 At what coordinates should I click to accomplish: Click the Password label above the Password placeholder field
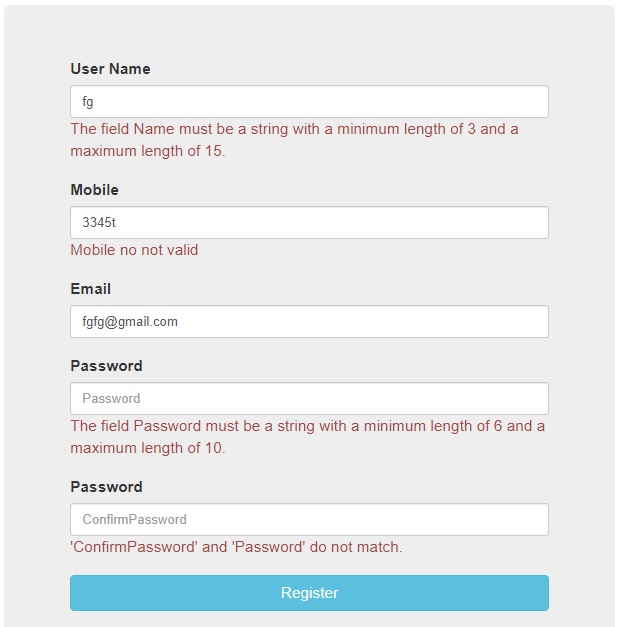click(107, 366)
